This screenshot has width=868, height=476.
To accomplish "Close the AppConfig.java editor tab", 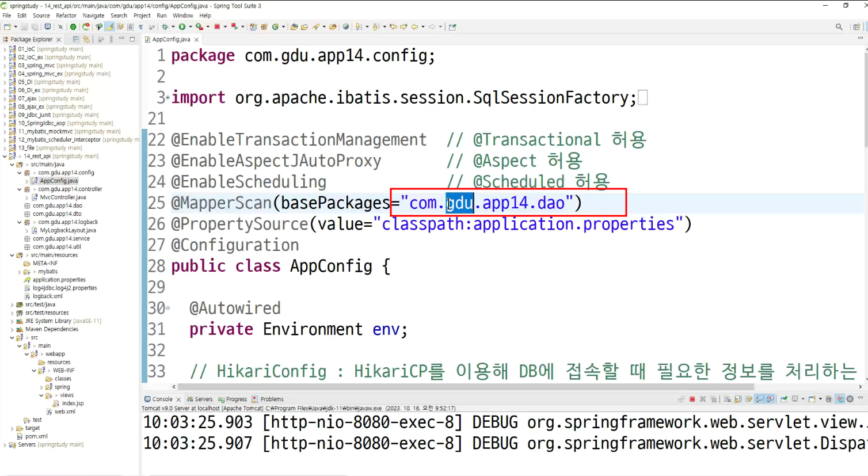I will tap(197, 40).
